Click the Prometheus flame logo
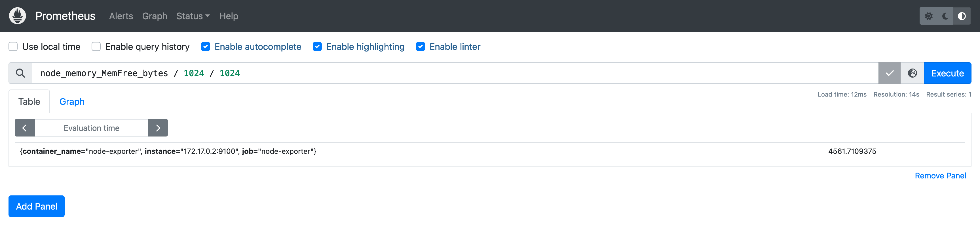Screen dimensions: 980x226 tap(18, 16)
